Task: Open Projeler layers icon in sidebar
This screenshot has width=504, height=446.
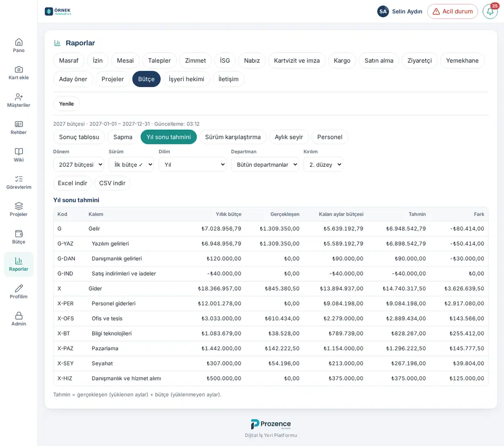Action: (19, 206)
